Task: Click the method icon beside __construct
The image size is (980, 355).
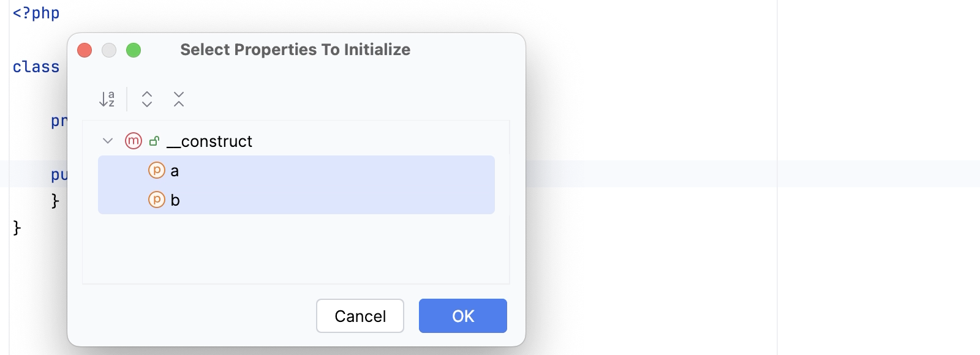Action: click(132, 141)
